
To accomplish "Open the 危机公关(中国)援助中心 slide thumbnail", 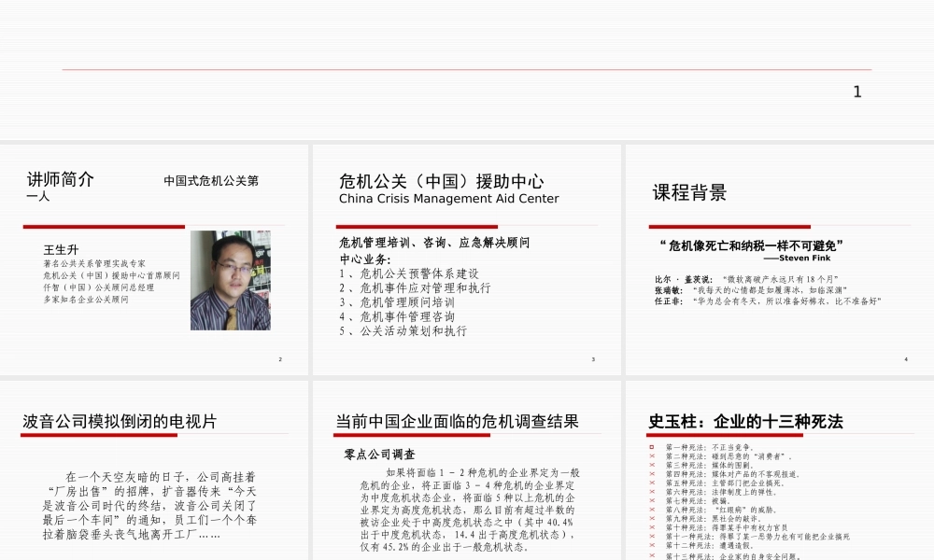I will [466, 259].
